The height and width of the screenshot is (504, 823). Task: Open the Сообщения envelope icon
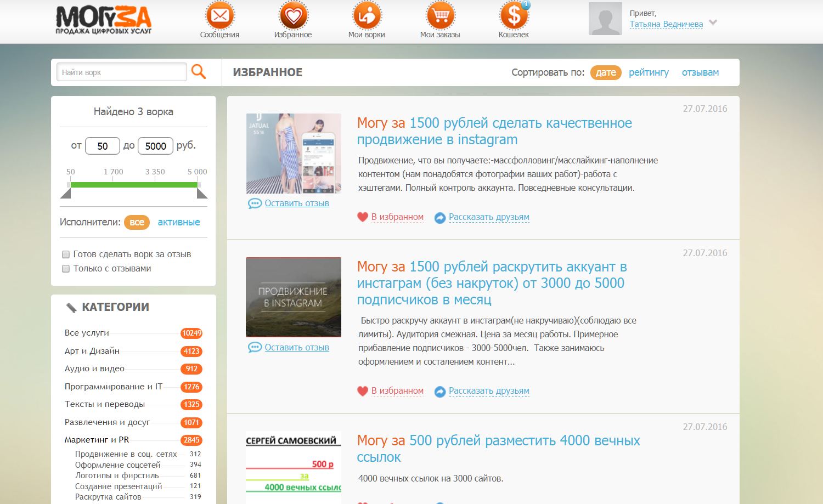[x=219, y=15]
